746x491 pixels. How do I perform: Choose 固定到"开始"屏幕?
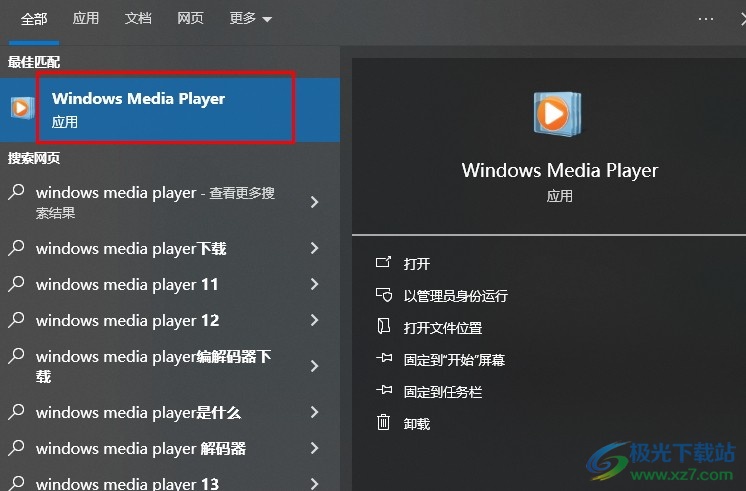pyautogui.click(x=454, y=360)
